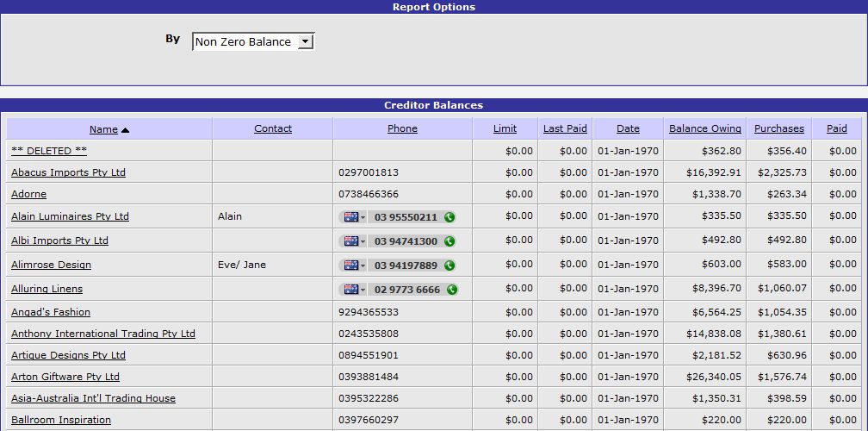868x431 pixels.
Task: Select balance owing $8,396.70
Action: pyautogui.click(x=716, y=288)
